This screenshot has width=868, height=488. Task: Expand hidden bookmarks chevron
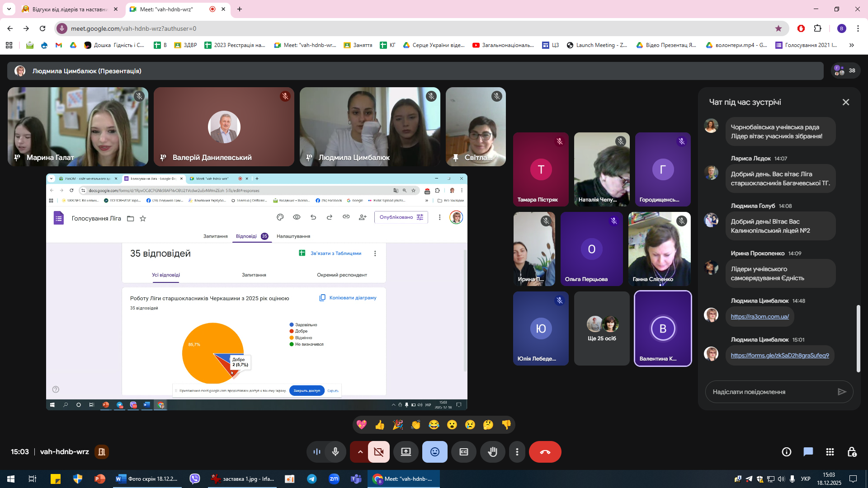click(x=852, y=45)
